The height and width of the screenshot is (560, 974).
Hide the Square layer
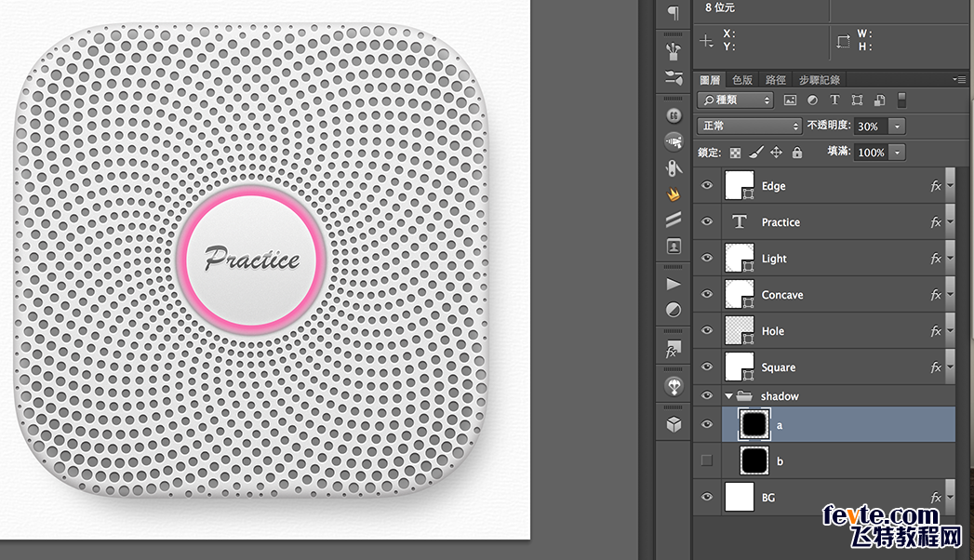coord(707,367)
